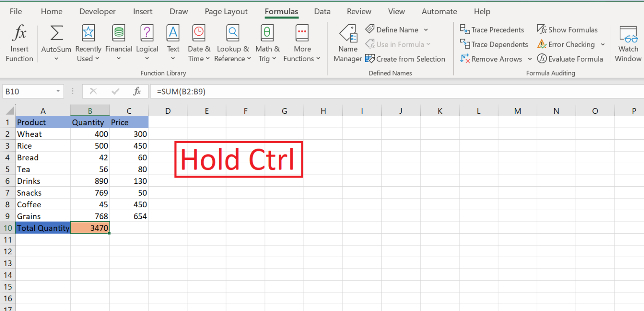
Task: Open the Insert Function dialog
Action: coord(19,44)
